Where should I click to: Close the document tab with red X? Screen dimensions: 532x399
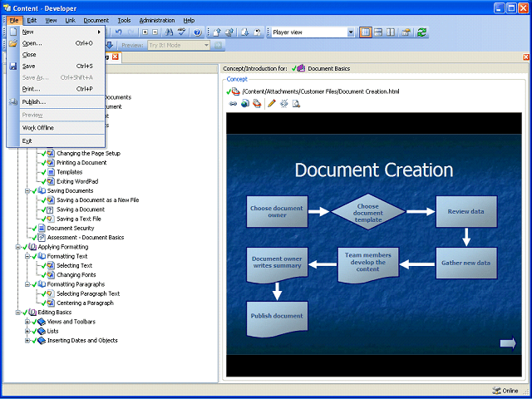tap(116, 57)
